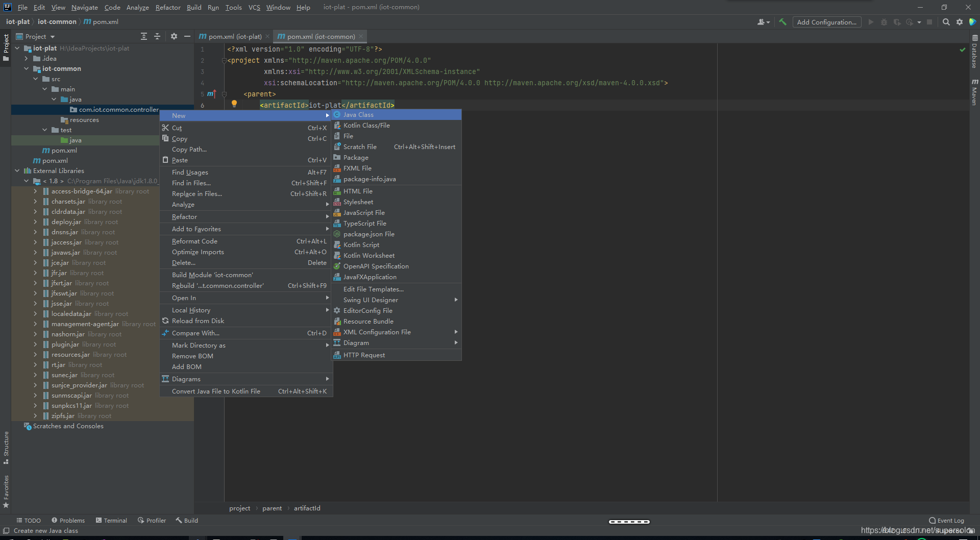The height and width of the screenshot is (540, 980).
Task: Open the Profiler tool window
Action: click(152, 520)
